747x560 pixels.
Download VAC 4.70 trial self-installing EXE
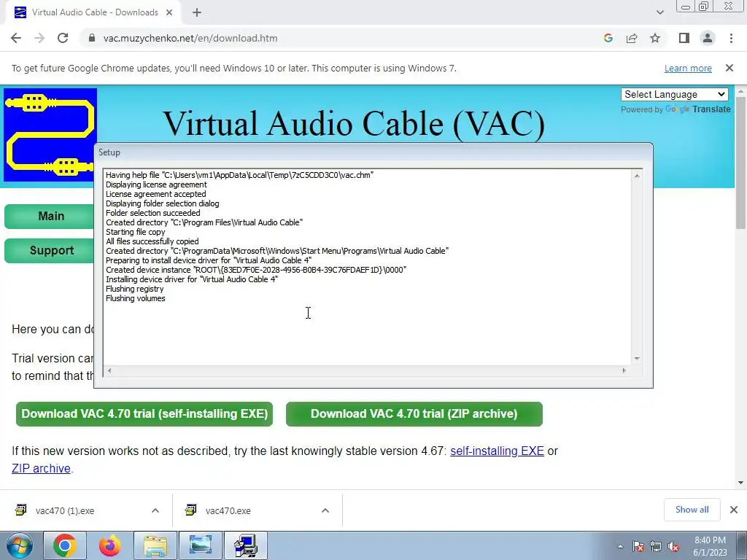[144, 414]
